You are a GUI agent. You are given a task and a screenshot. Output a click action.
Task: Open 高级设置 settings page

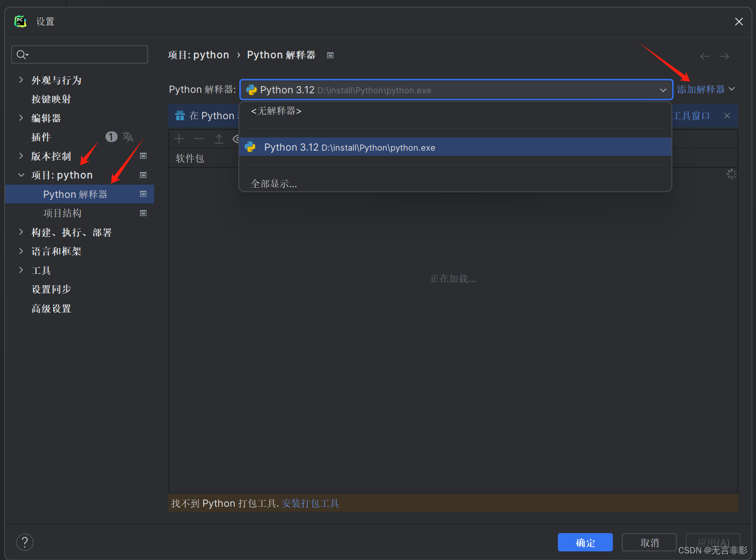click(x=51, y=308)
